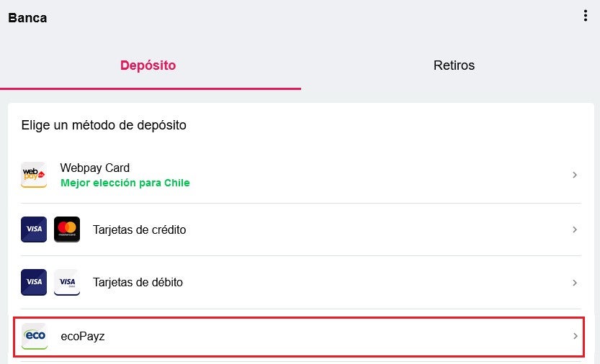This screenshot has width=600, height=364.
Task: Open the ecoPayz row chevron arrow
Action: point(575,336)
